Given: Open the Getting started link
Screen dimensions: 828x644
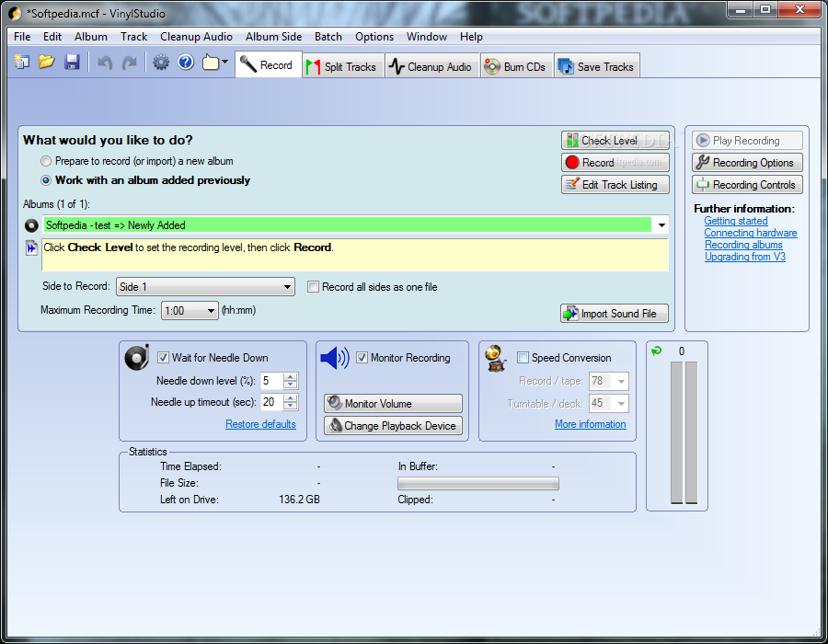Looking at the screenshot, I should tap(736, 221).
